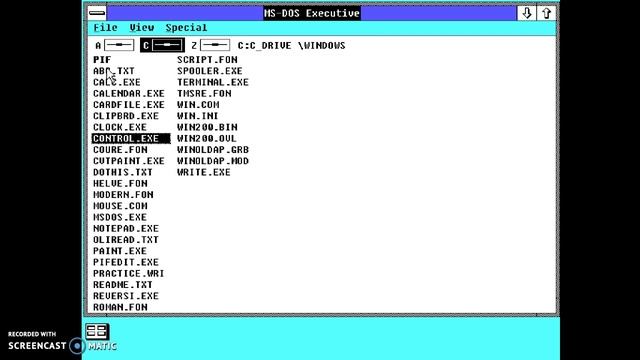Screen dimensions: 640x360
Task: Open the View menu
Action: pos(142,28)
